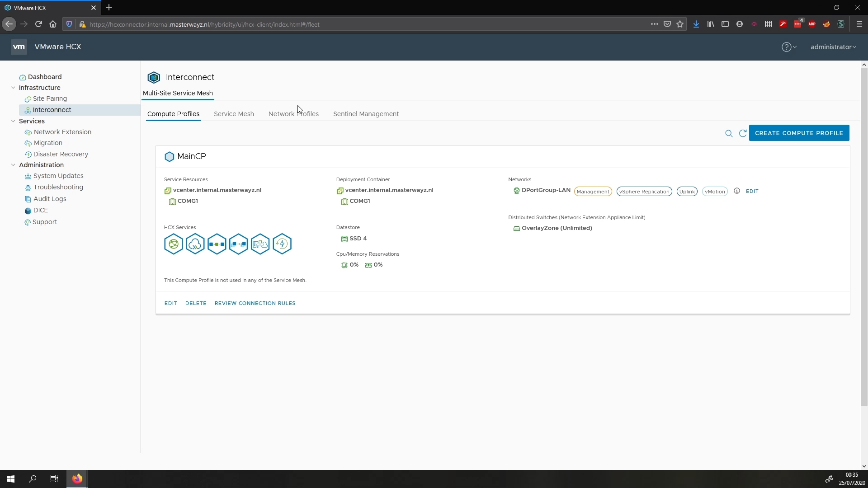868x488 pixels.
Task: Refresh the compute profiles list
Action: click(x=742, y=133)
